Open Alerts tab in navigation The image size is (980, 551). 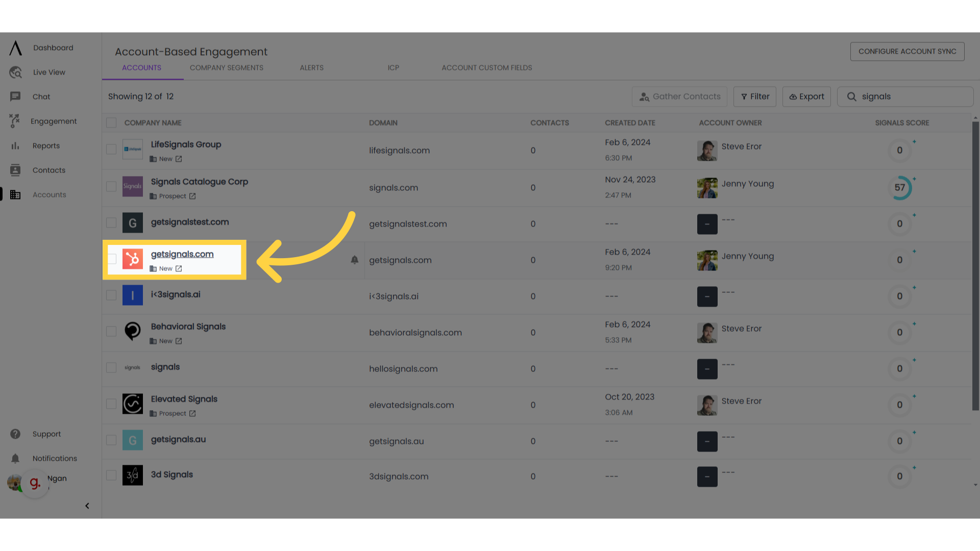311,67
